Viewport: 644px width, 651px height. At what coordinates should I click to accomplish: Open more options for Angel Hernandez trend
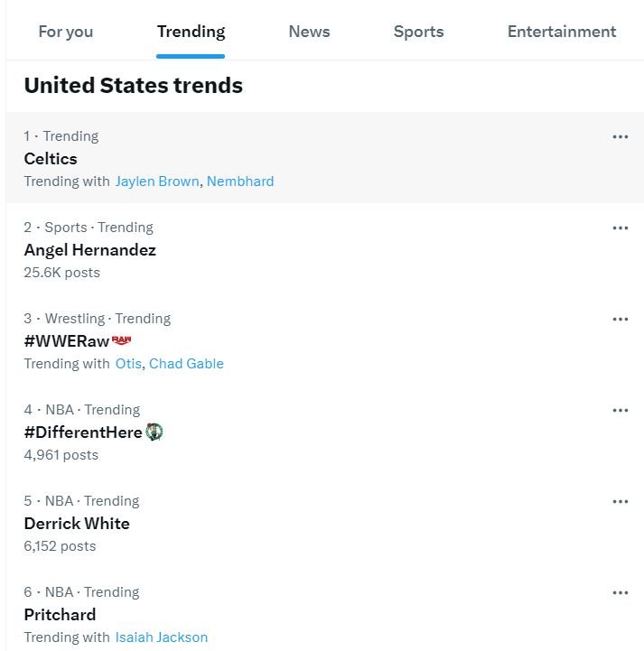[620, 228]
